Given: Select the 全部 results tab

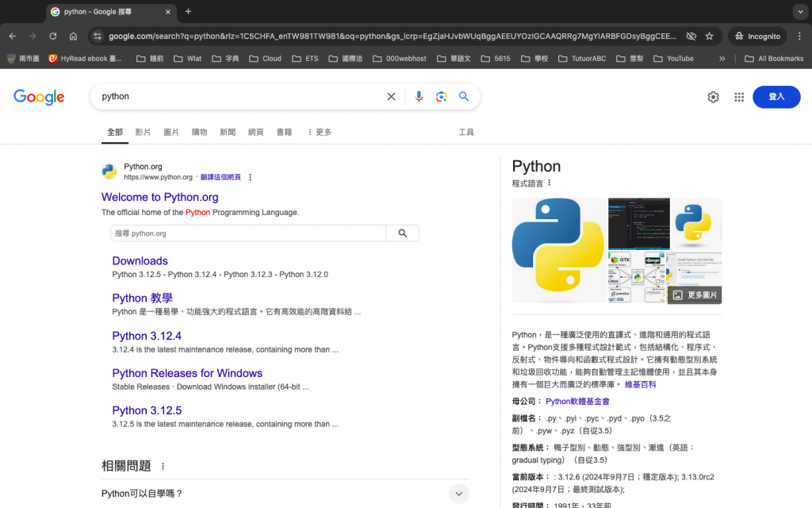Looking at the screenshot, I should click(x=115, y=133).
